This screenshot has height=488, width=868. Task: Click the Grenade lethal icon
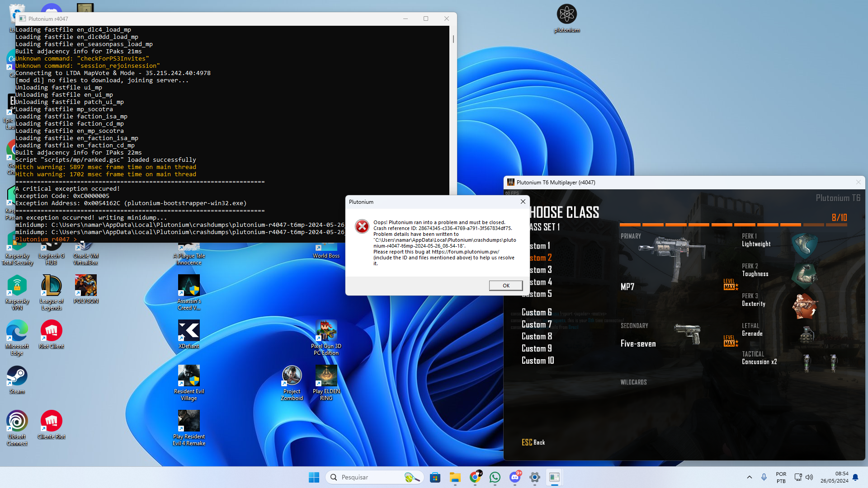pyautogui.click(x=807, y=335)
